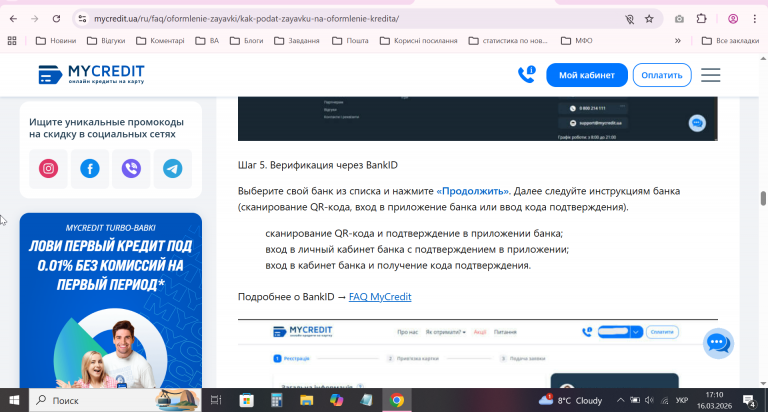Open the Новини bookmark folder
Viewport: 768px width, 412px height.
(56, 41)
